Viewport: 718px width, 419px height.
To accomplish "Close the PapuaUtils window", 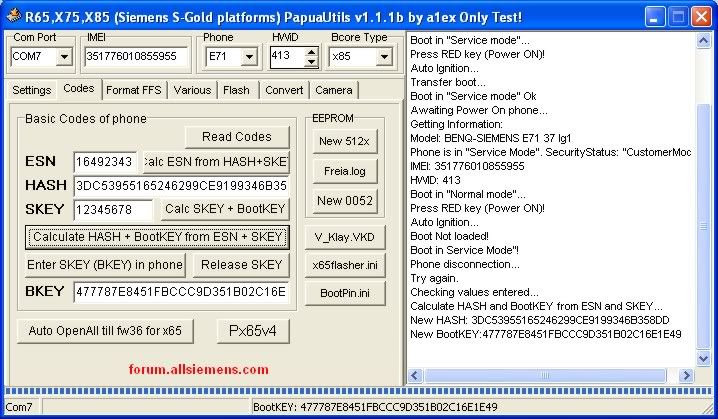I will [x=702, y=17].
